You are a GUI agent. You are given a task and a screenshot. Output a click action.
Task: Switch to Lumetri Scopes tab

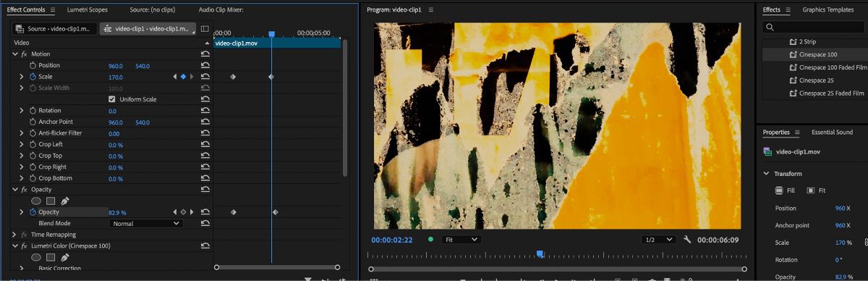click(88, 10)
